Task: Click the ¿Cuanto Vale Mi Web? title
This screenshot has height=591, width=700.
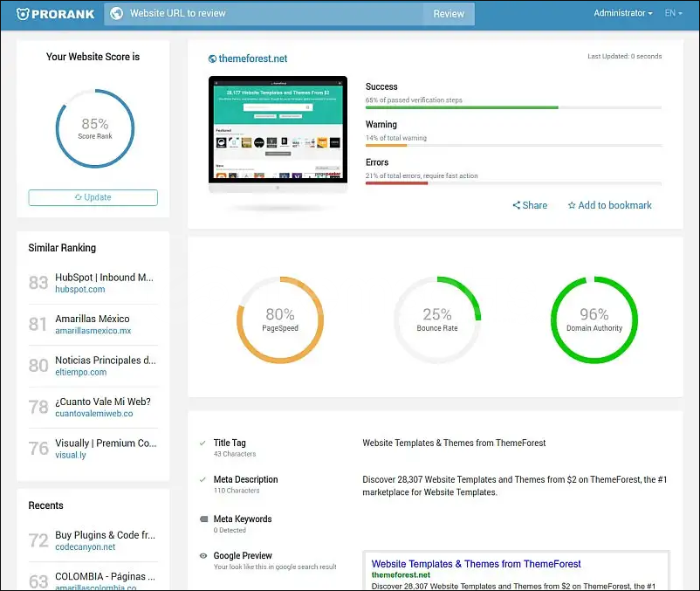Action: point(103,402)
